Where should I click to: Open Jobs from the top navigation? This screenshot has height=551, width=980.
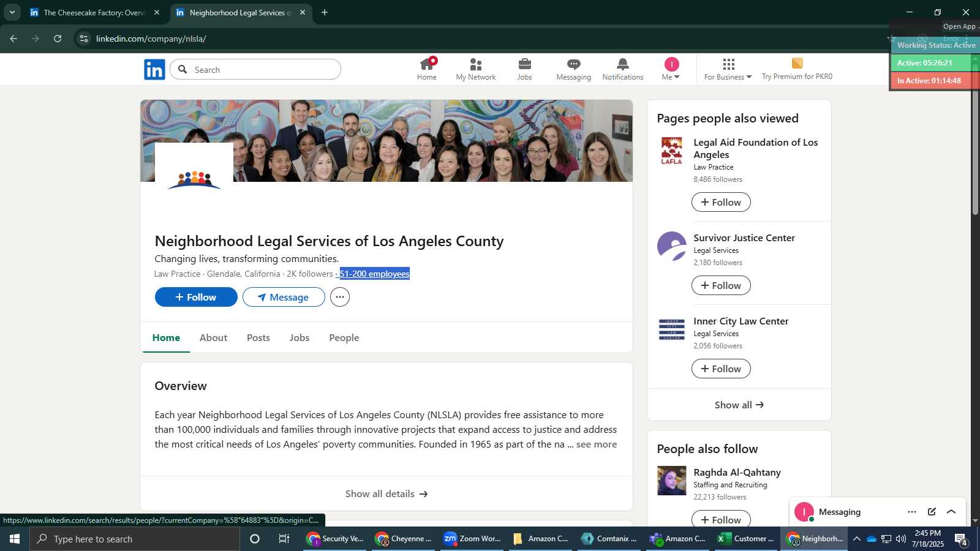524,69
